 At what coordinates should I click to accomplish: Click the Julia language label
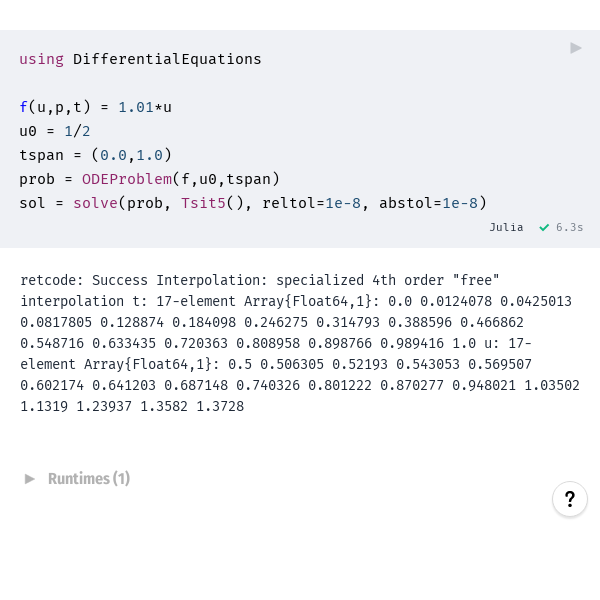pos(506,227)
